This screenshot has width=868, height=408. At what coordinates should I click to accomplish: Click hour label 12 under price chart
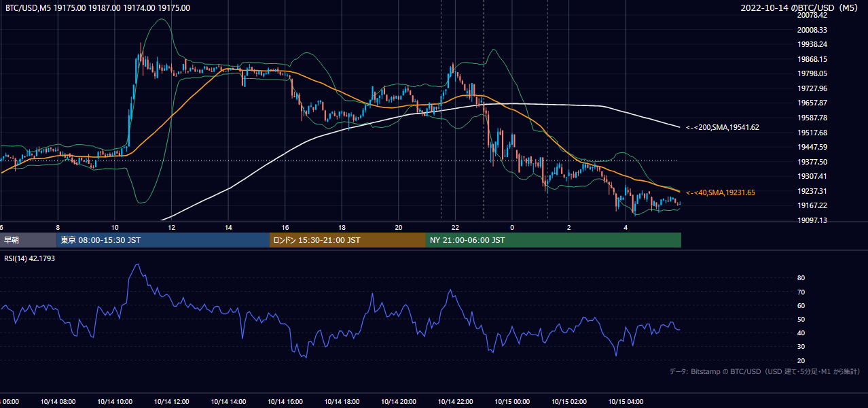click(x=171, y=227)
